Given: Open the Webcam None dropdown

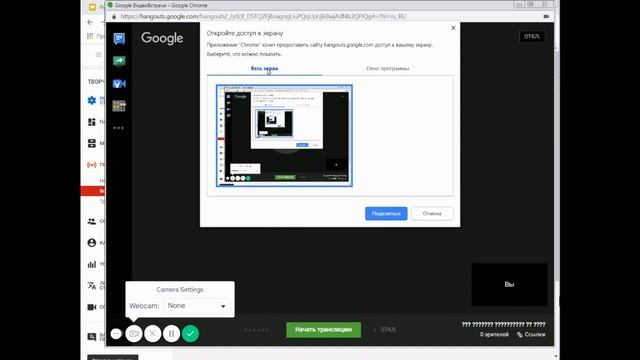Looking at the screenshot, I should coord(197,306).
